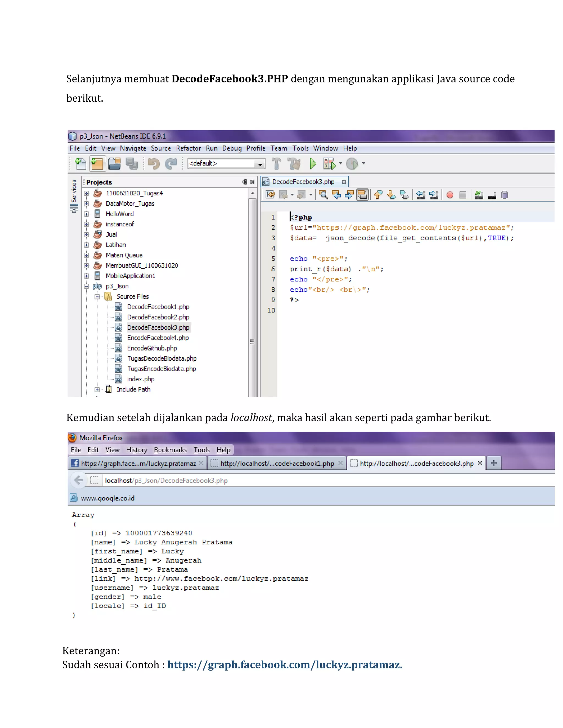Click the editor Last Edit icon
Image resolution: width=563 pixels, height=728 pixels.
pyautogui.click(x=270, y=195)
